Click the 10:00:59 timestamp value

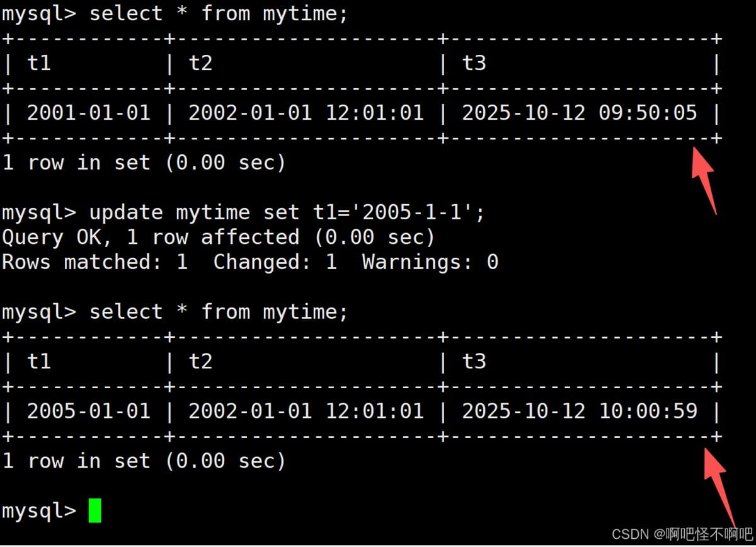[x=648, y=411]
